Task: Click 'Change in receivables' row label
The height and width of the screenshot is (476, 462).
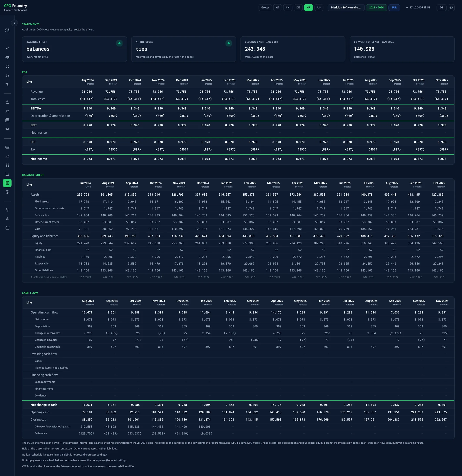Action: (47, 333)
